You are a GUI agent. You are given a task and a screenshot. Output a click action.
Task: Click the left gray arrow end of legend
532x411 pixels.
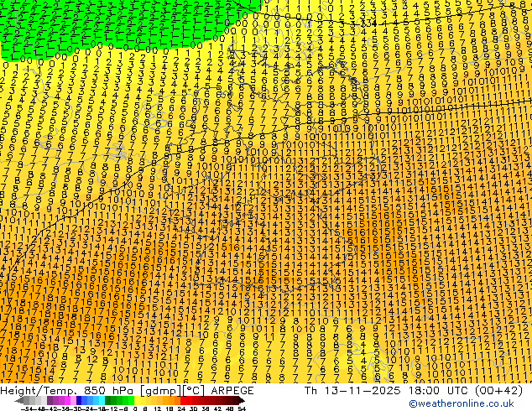(x=19, y=400)
